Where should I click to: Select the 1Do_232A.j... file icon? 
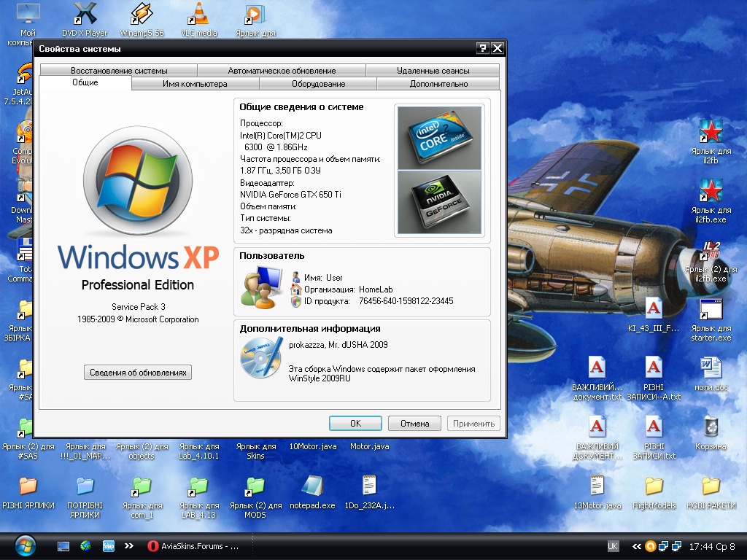[x=369, y=486]
